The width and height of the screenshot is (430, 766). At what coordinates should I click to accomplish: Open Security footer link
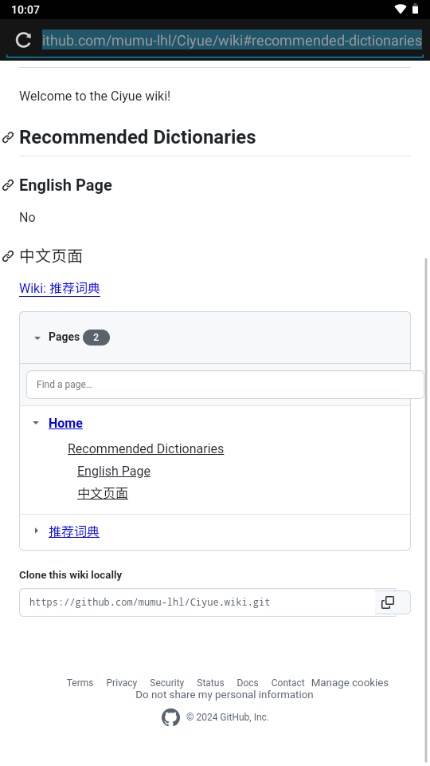167,682
